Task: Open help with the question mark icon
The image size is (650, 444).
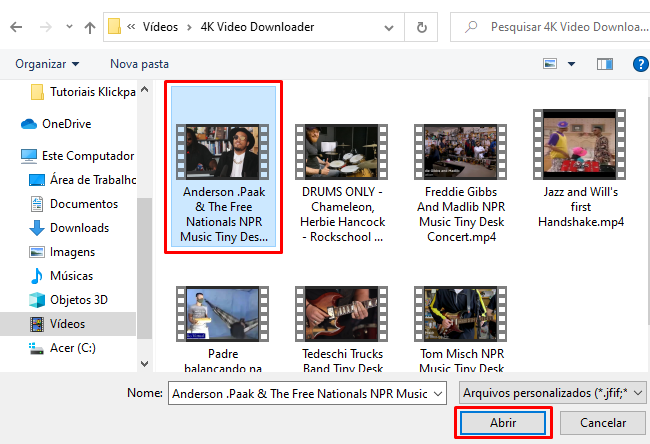Action: coord(641,64)
